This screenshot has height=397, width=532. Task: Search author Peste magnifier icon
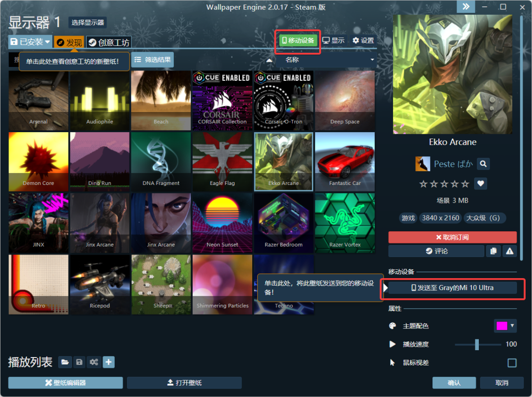tap(483, 164)
